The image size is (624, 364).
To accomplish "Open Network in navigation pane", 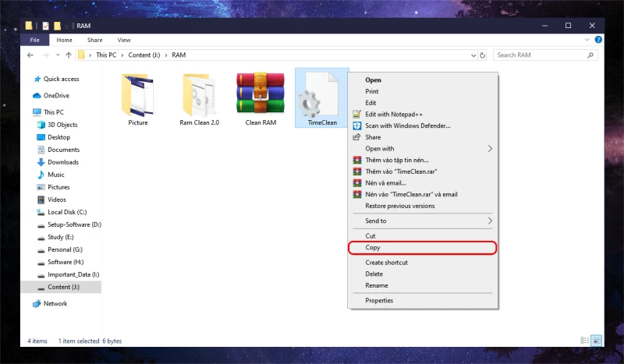I will click(50, 303).
